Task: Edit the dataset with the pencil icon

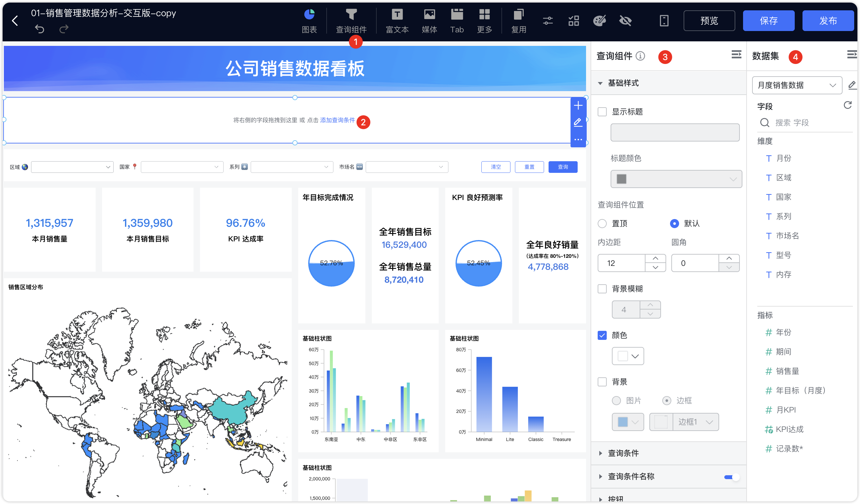Action: point(852,85)
